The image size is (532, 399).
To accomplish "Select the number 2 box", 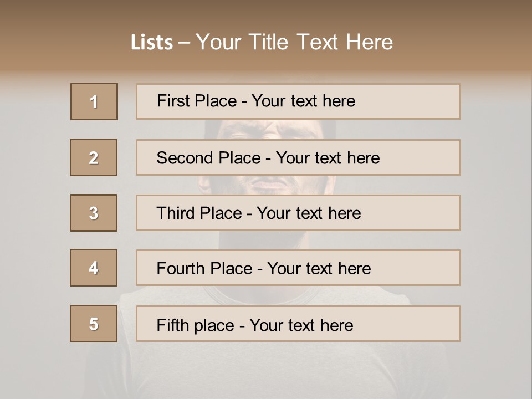I will (94, 157).
